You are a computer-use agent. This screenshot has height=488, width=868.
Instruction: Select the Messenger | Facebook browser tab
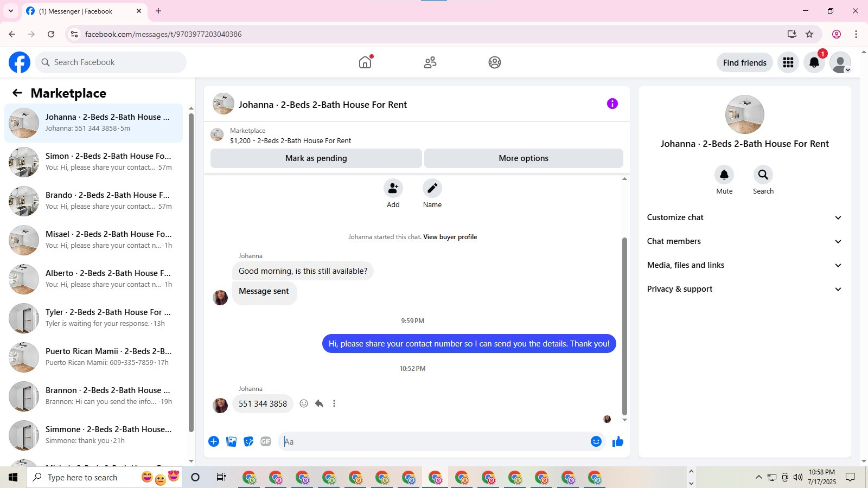pyautogui.click(x=84, y=11)
